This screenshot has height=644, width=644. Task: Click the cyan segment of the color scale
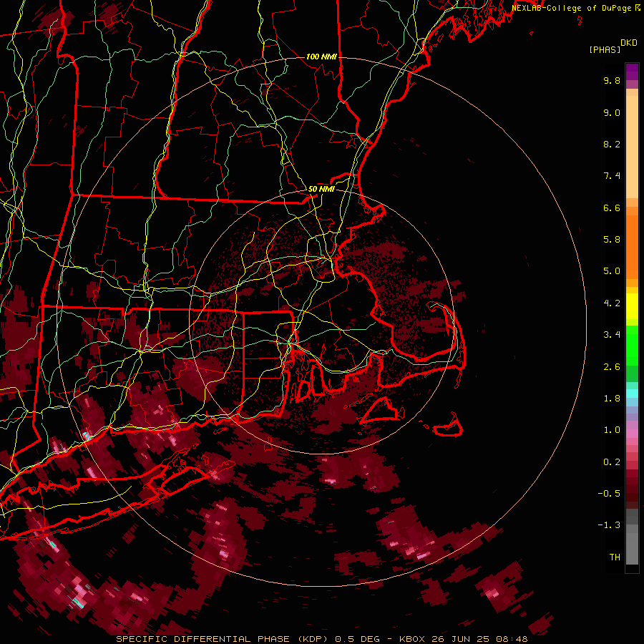(x=632, y=393)
